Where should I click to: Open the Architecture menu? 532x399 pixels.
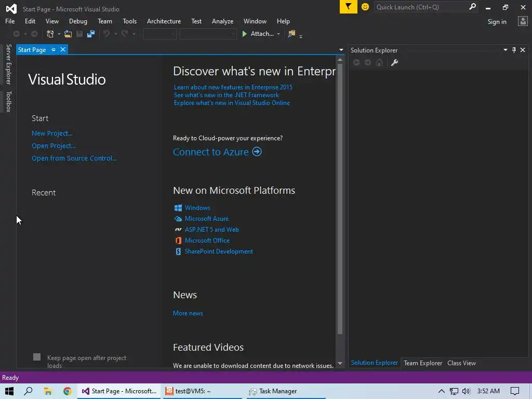[x=164, y=21]
